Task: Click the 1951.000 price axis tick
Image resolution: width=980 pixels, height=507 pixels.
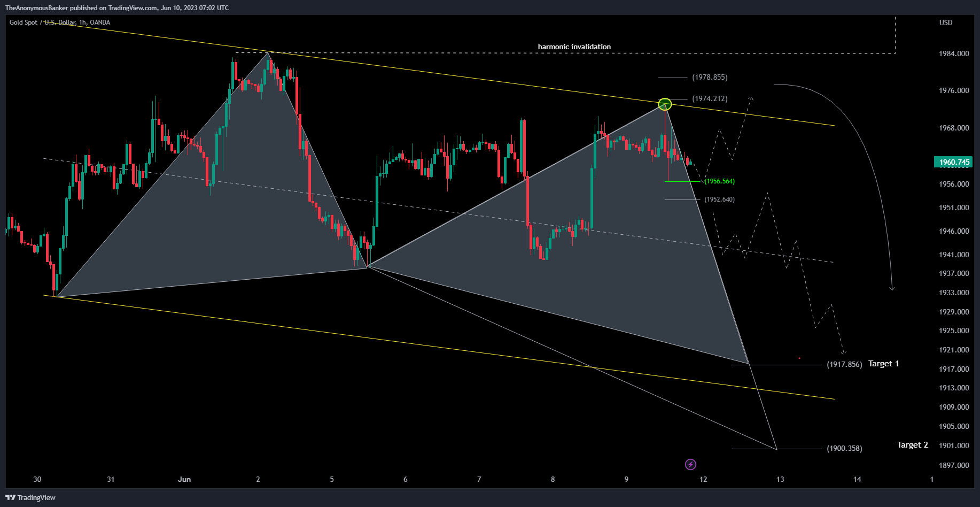Action: 954,208
